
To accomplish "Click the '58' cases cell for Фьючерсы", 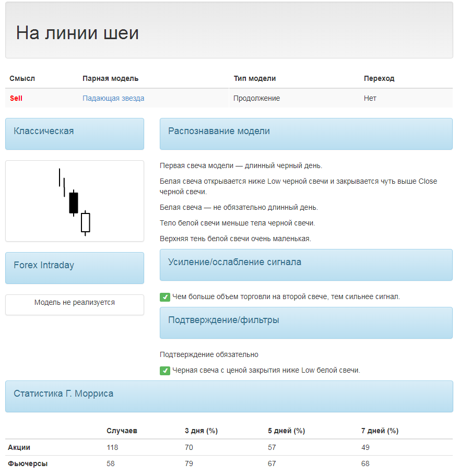I will click(111, 463).
